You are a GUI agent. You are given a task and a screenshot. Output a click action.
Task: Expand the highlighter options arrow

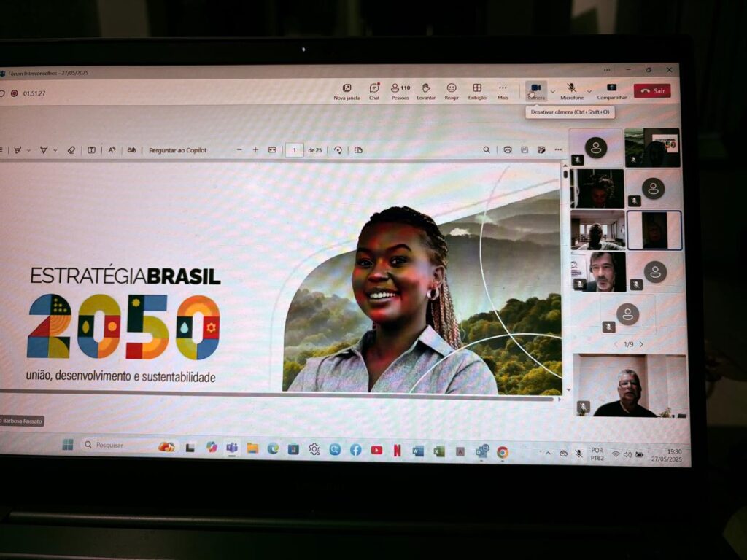tap(28, 150)
